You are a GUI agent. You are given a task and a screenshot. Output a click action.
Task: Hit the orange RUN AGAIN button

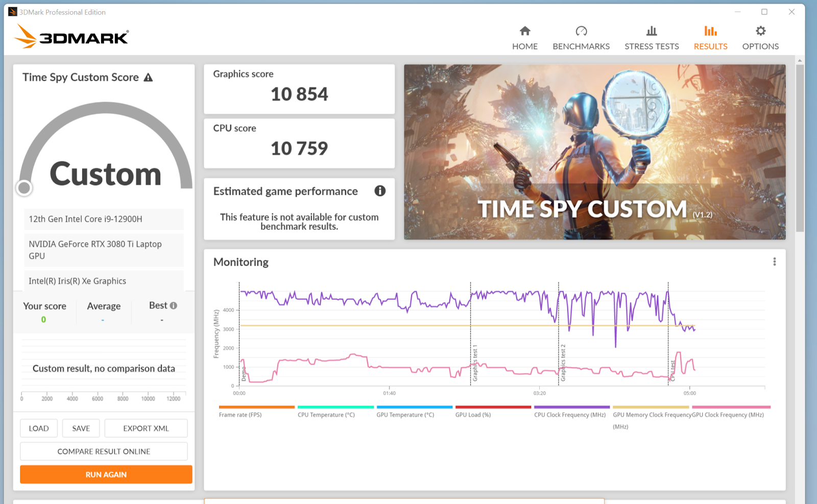106,474
